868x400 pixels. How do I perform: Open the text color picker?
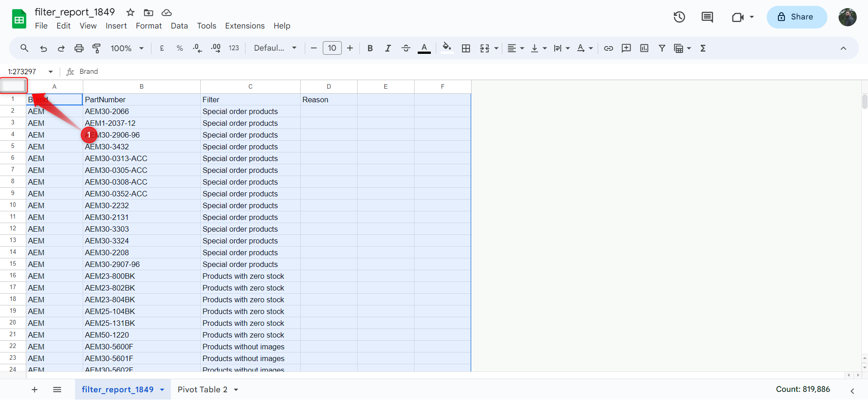click(x=424, y=48)
